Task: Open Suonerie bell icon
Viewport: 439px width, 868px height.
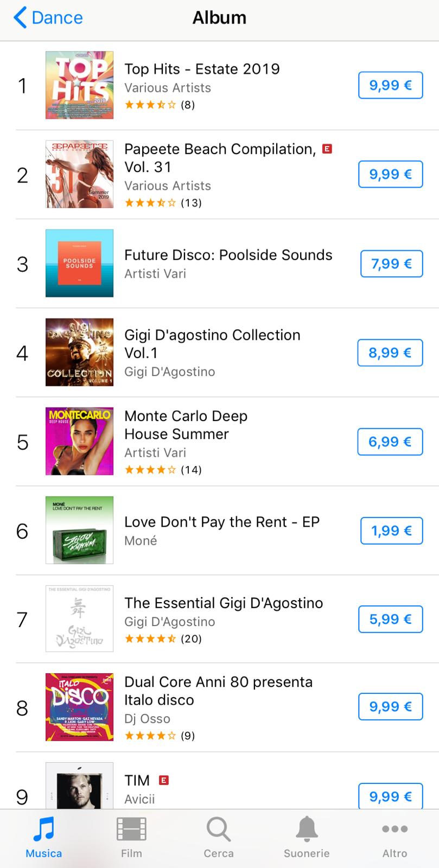Action: pyautogui.click(x=307, y=829)
